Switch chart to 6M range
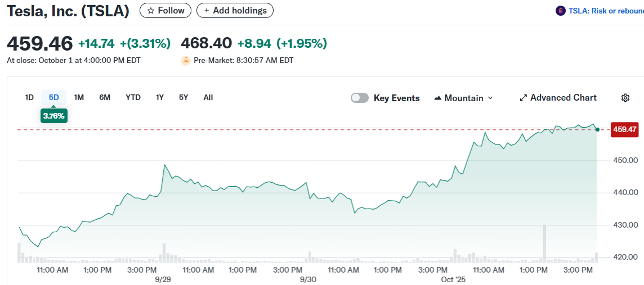Image resolution: width=644 pixels, height=285 pixels. [105, 97]
